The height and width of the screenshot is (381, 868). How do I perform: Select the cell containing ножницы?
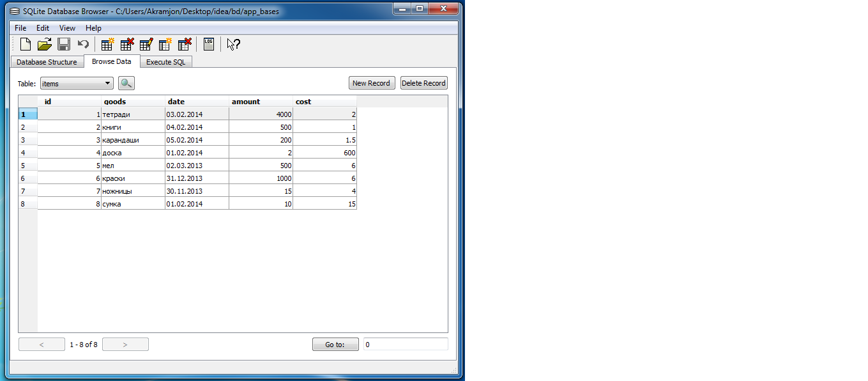[133, 191]
